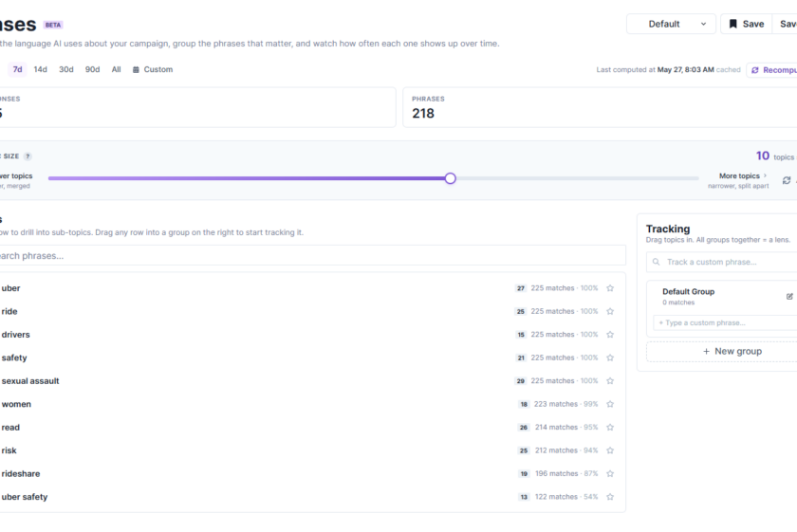797x532 pixels.
Task: Focus the Track a custom phrase field
Action: tap(722, 262)
